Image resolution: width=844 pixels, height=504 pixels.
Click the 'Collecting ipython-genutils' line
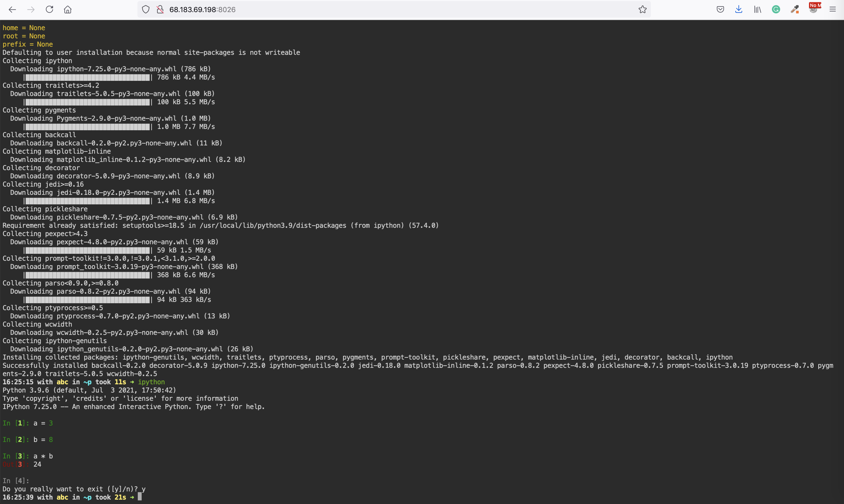[x=55, y=341]
